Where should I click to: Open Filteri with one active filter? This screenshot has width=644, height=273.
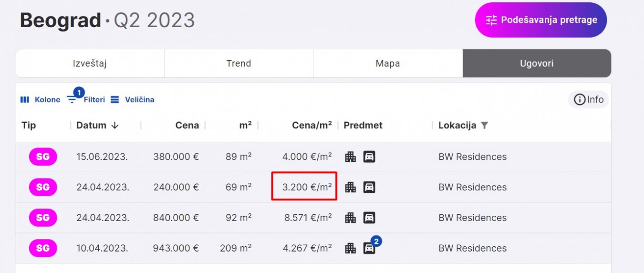86,100
